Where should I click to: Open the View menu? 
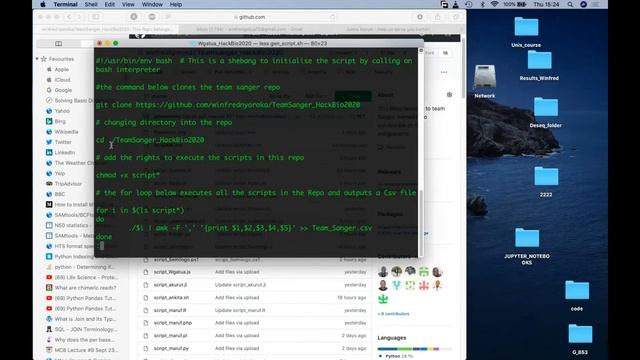(x=128, y=4)
